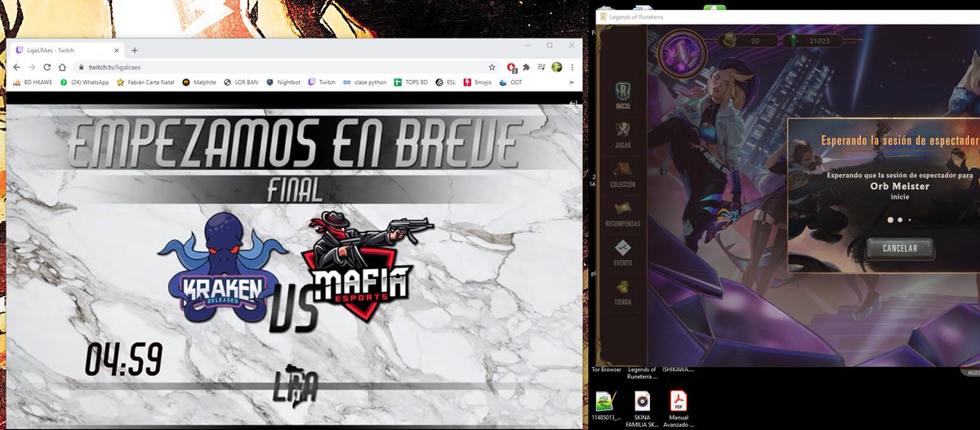Viewport: 980px width, 430px height.
Task: Open a new Chrome tab
Action: tap(135, 50)
